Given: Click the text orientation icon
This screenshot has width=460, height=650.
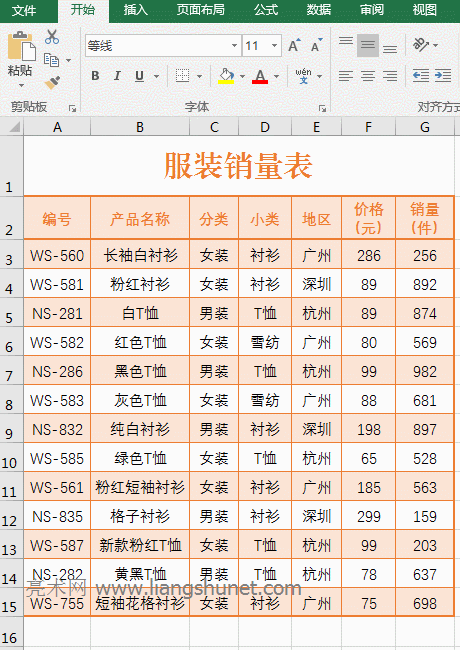Looking at the screenshot, I should coord(421,45).
